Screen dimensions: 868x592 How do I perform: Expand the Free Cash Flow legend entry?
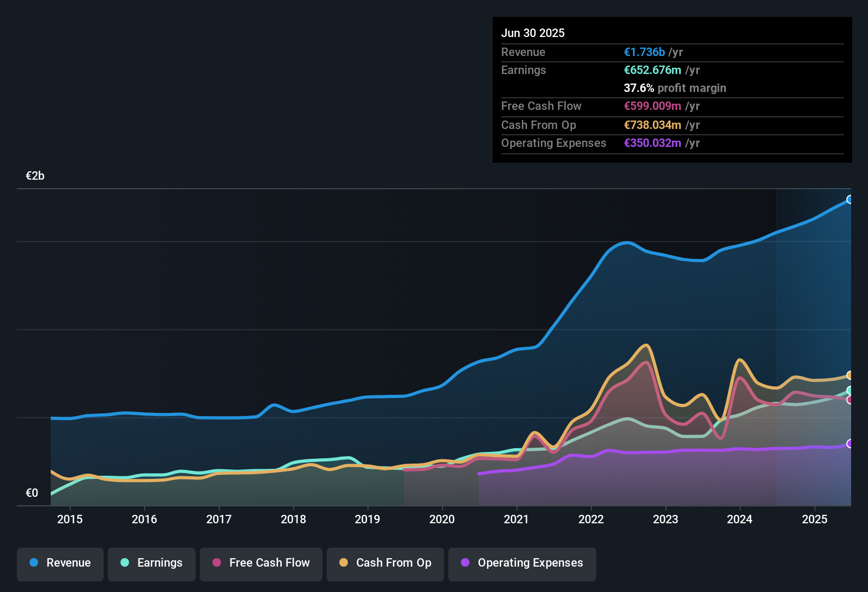point(261,563)
